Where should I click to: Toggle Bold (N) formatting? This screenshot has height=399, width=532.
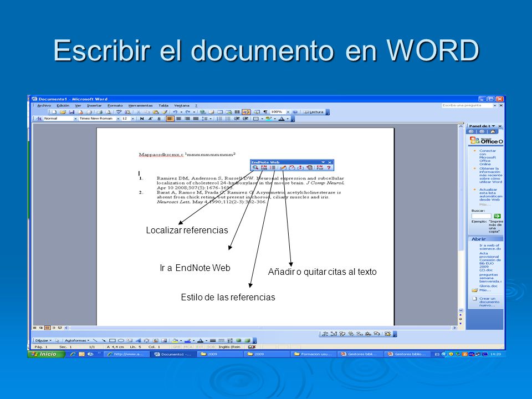pos(142,119)
